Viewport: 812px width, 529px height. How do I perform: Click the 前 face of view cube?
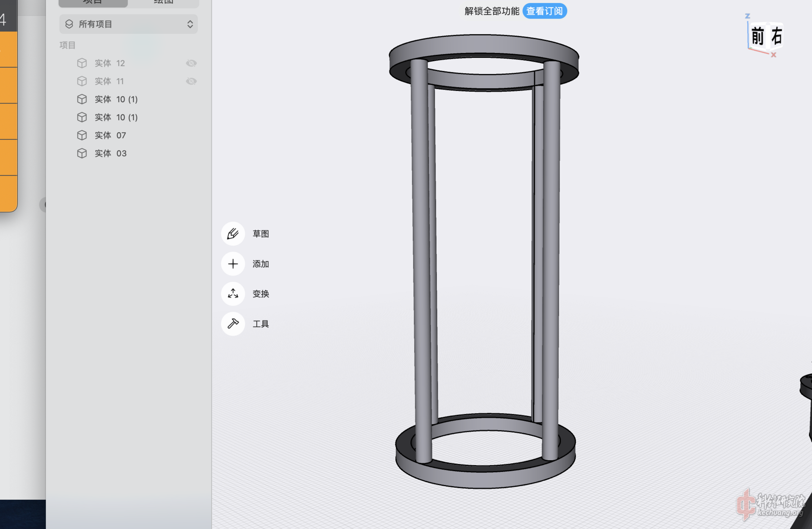click(x=758, y=36)
